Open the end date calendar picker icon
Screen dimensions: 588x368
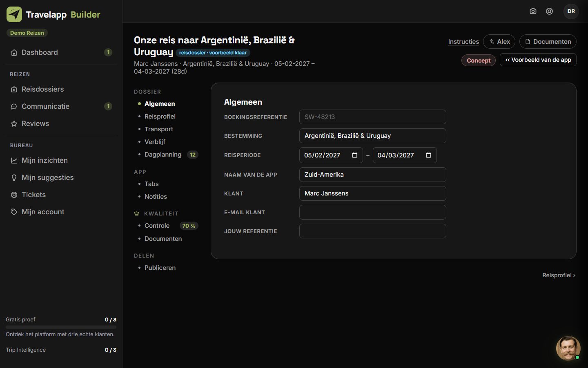pyautogui.click(x=428, y=155)
